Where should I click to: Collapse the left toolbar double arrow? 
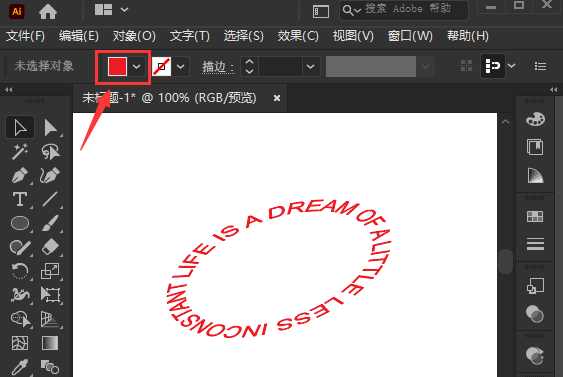9,89
